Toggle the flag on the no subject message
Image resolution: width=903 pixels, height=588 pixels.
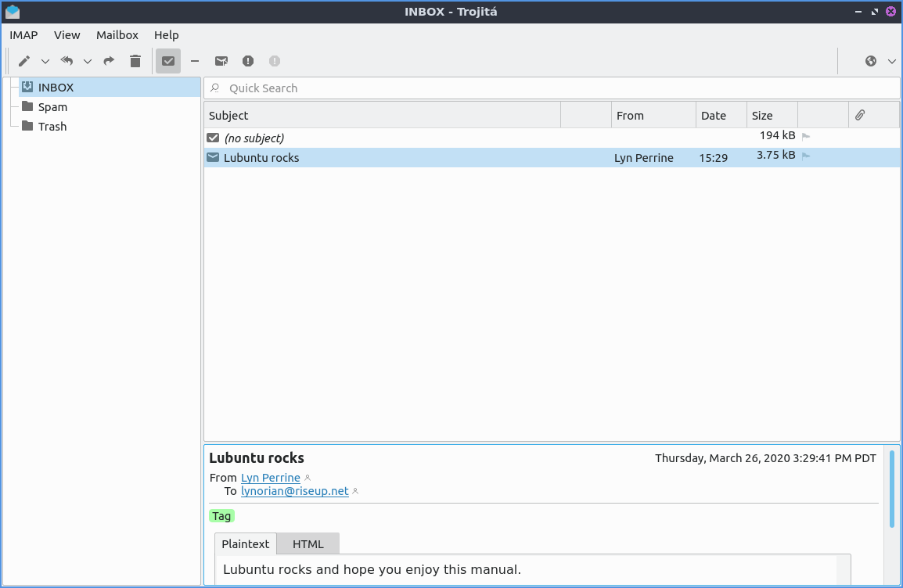[x=806, y=137]
